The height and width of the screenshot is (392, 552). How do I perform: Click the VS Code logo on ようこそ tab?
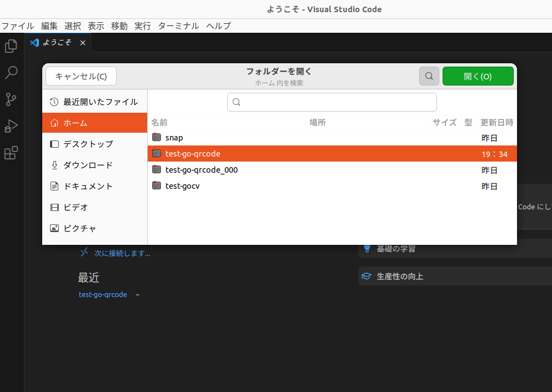pyautogui.click(x=34, y=43)
